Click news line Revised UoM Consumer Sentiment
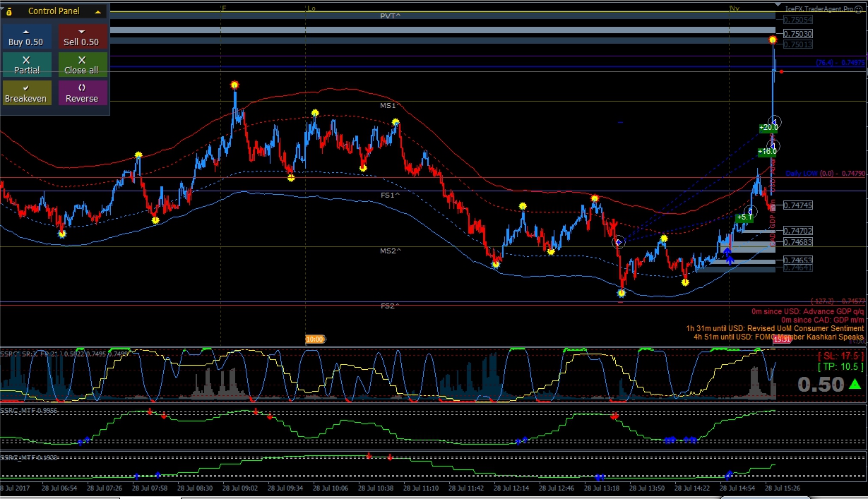The width and height of the screenshot is (868, 499). pos(775,328)
